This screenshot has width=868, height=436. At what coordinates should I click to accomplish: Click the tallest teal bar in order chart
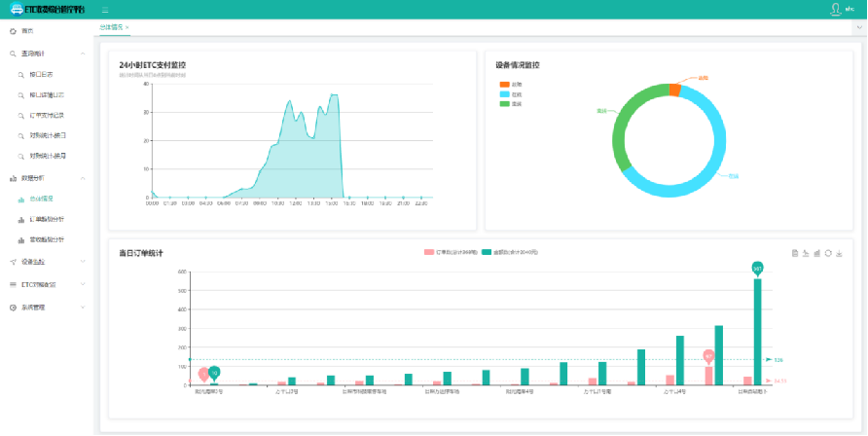coord(757,331)
